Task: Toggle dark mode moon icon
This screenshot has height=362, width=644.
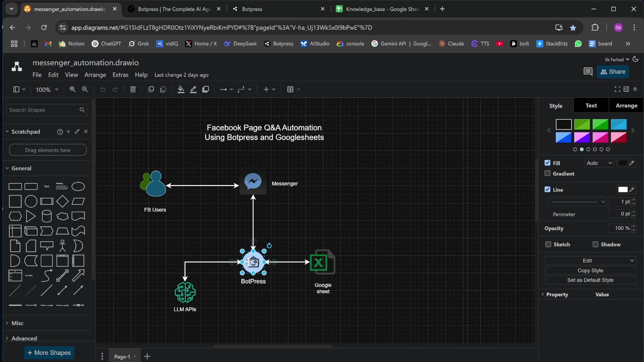Action: click(x=636, y=59)
